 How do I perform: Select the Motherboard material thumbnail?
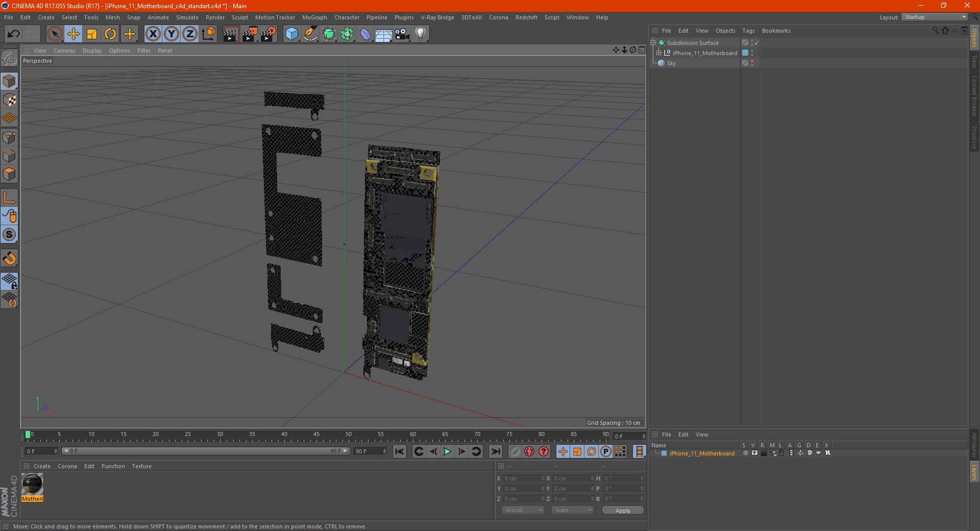pos(32,484)
